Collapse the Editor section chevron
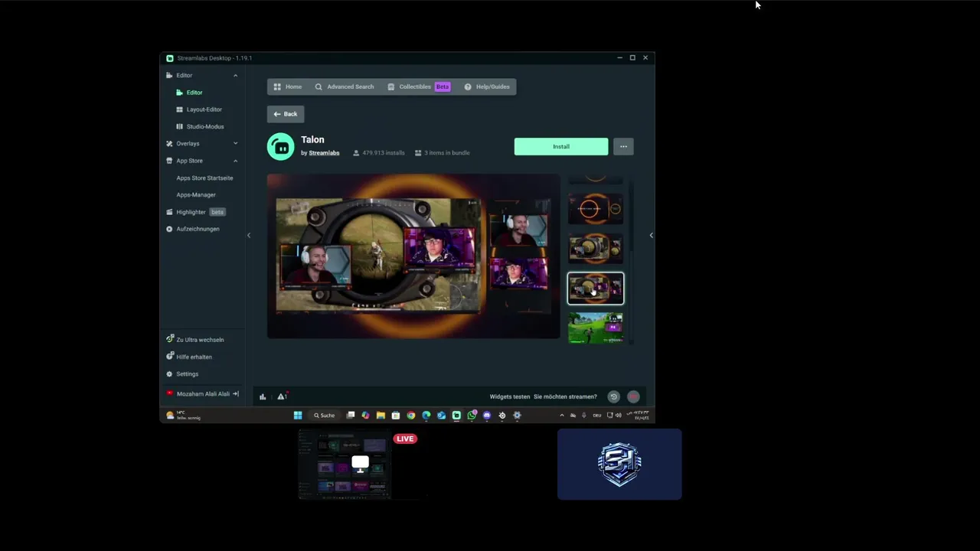Screen dimensions: 980x551 tap(235, 76)
